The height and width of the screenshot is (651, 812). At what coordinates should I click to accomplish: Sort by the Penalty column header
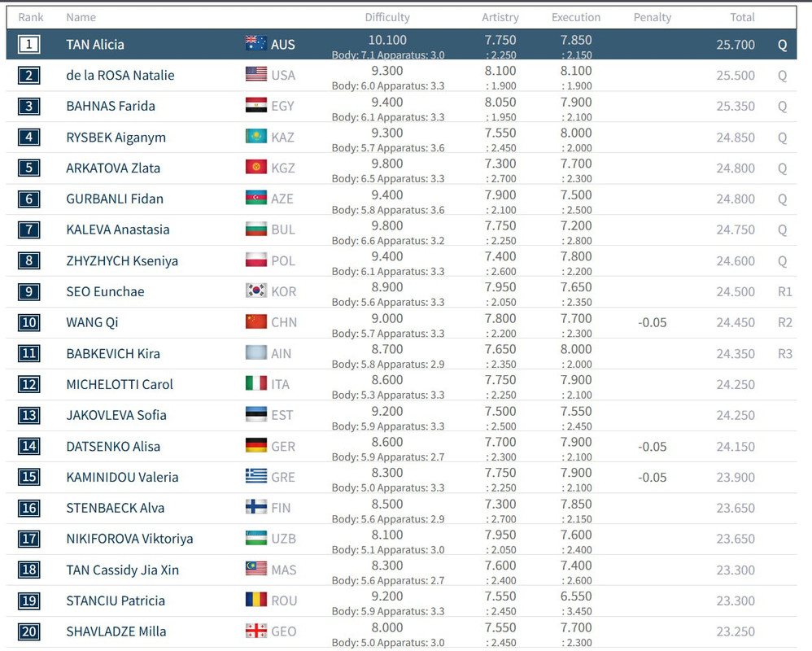click(653, 17)
